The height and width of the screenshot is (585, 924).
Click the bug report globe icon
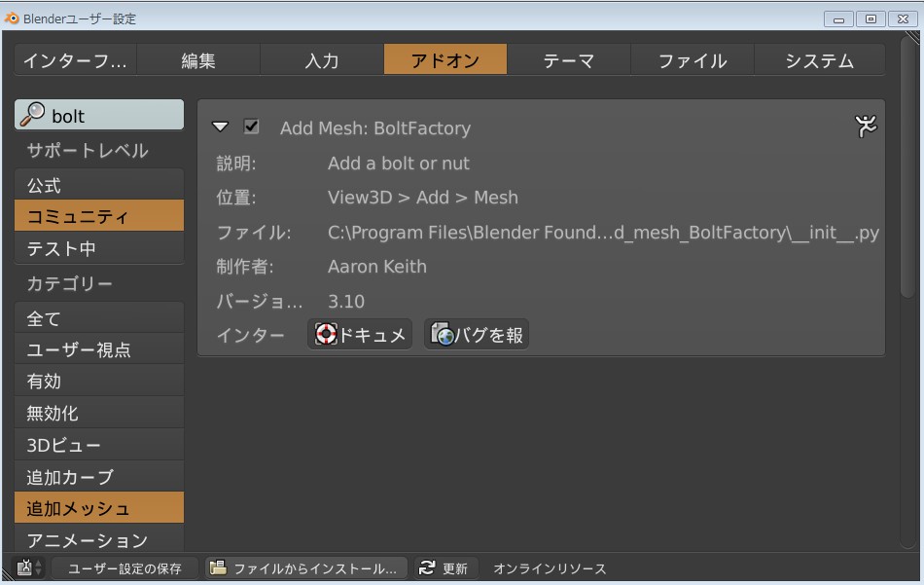(x=442, y=334)
